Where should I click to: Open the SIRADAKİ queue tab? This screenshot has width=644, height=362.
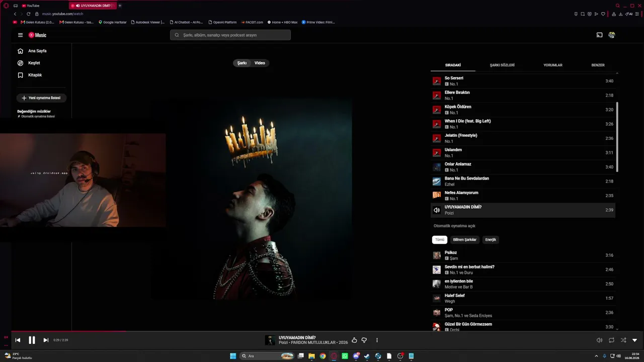[453, 65]
